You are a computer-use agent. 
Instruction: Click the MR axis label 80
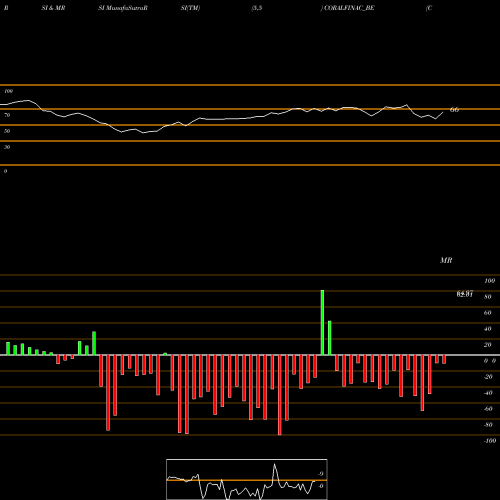coord(488,297)
